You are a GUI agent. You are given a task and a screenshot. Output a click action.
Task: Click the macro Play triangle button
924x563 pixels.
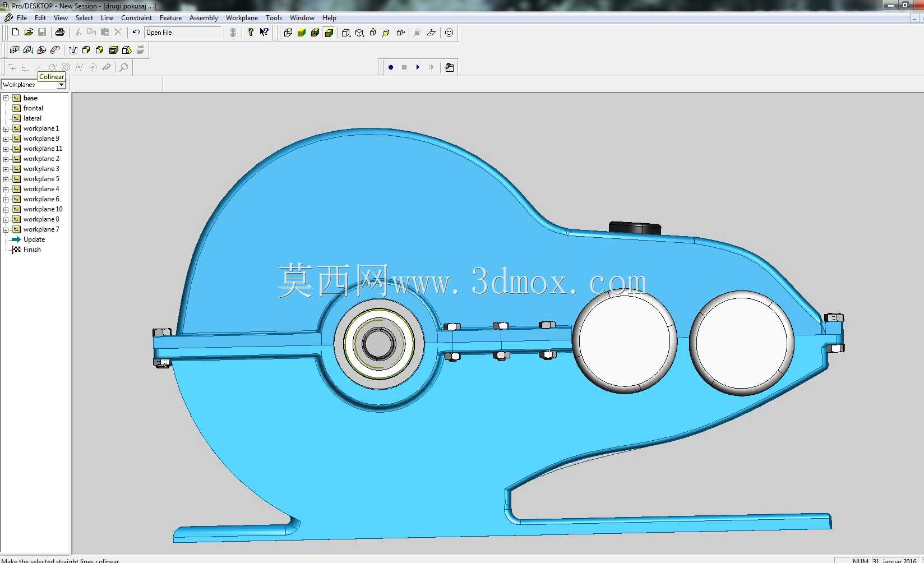418,67
